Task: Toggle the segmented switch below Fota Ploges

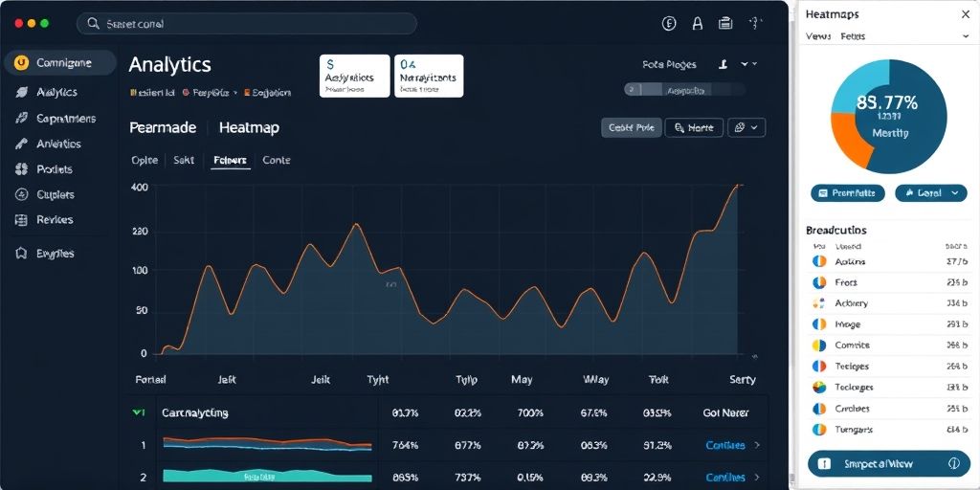Action: [684, 89]
